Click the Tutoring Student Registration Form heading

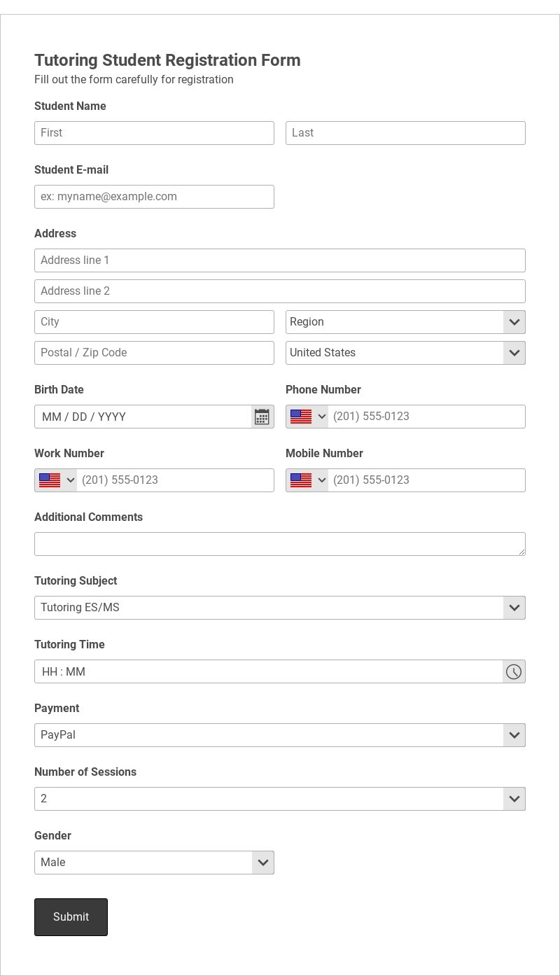tap(167, 60)
